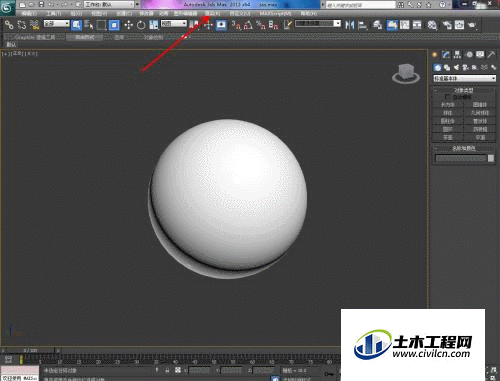Open the Rendering (渲染) menu
Image resolution: width=500 pixels, height=381 pixels.
pyautogui.click(x=212, y=14)
